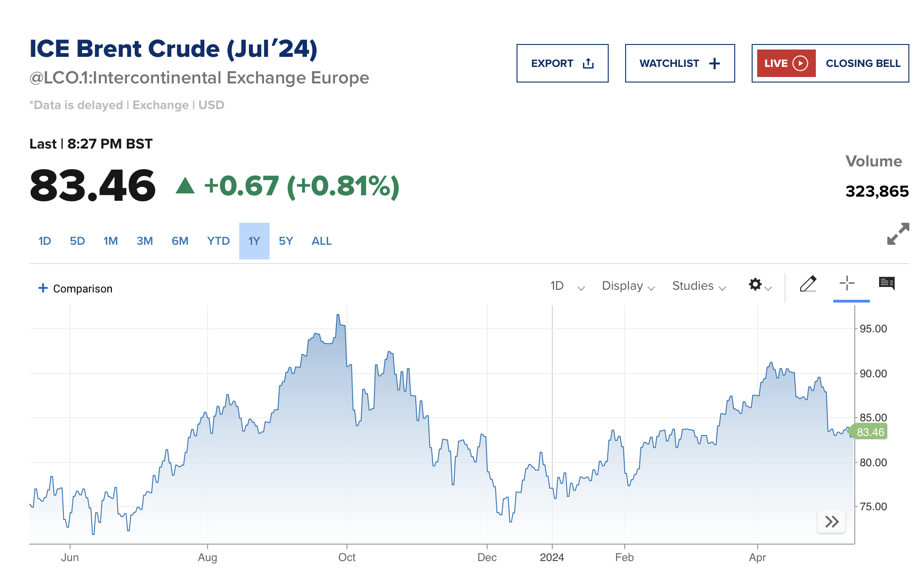Open the chart settings gear
Screen dimensions: 924x573
(755, 285)
